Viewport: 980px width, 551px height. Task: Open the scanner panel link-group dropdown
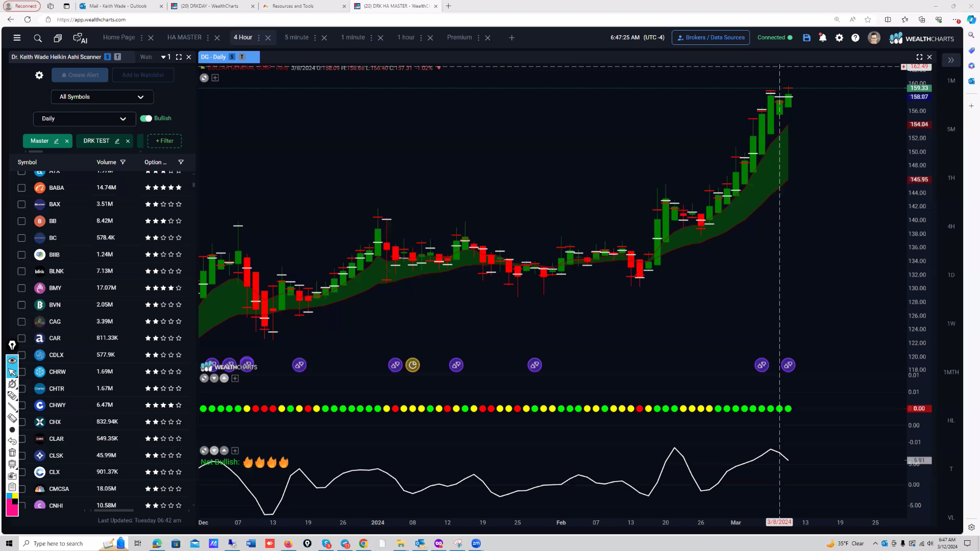click(x=166, y=57)
